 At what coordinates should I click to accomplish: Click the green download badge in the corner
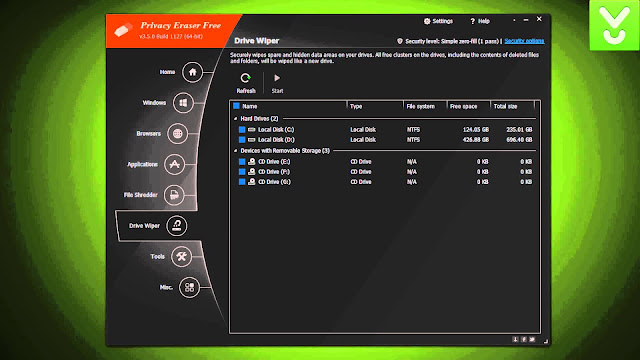tap(614, 25)
